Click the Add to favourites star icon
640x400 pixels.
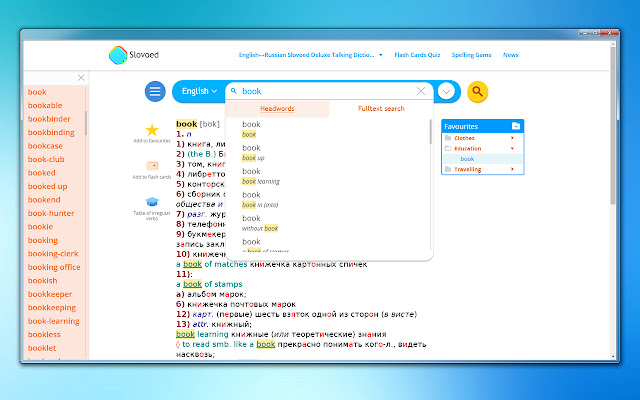(152, 130)
